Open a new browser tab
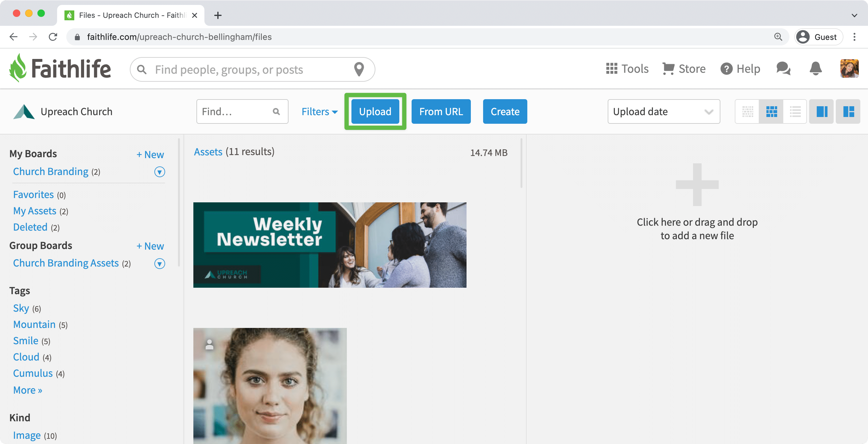The height and width of the screenshot is (444, 868). (x=218, y=15)
